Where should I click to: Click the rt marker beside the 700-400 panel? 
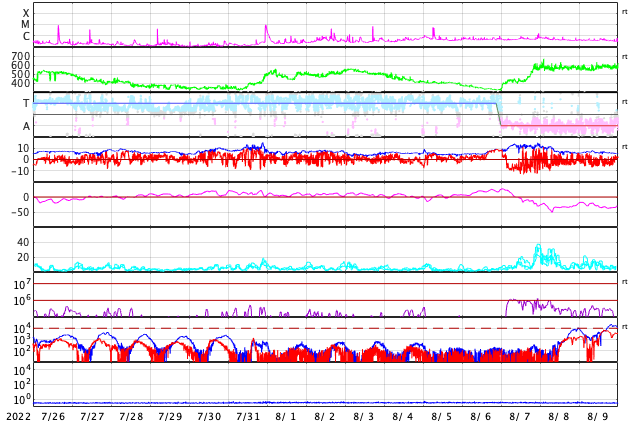[625, 57]
